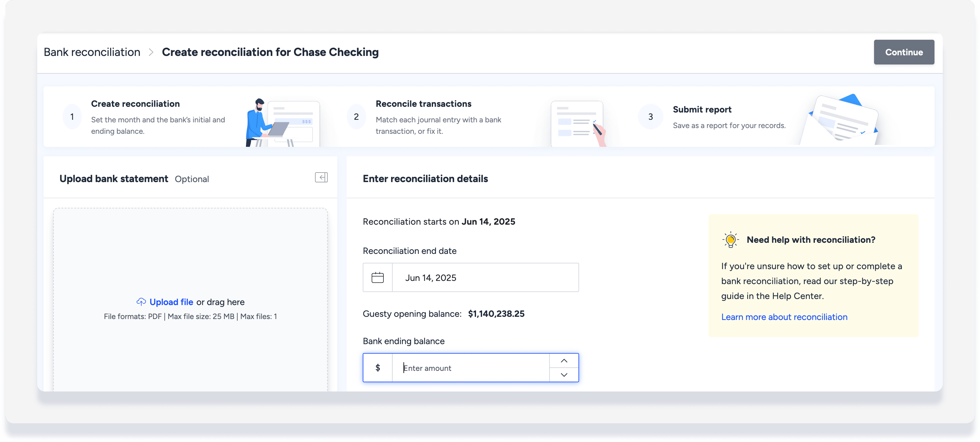980x442 pixels.
Task: Navigate back to Bank reconciliation breadcrumb
Action: click(x=92, y=52)
